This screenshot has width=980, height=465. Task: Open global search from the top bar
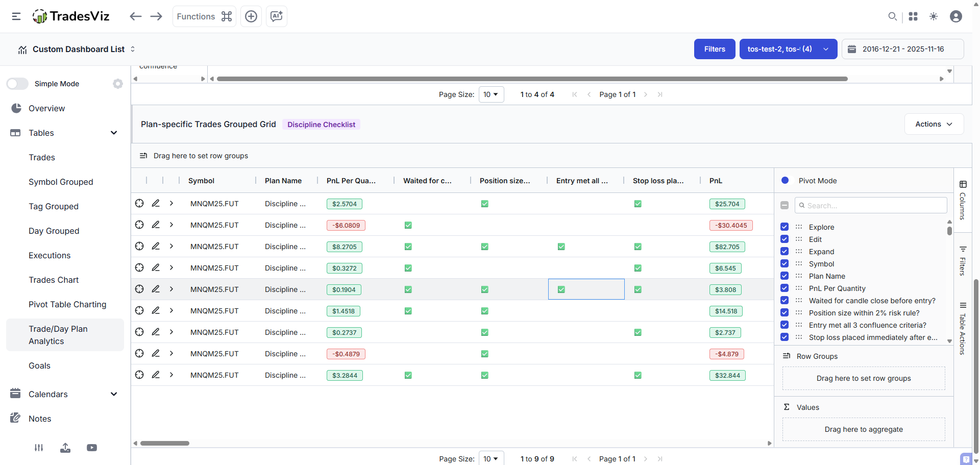(x=892, y=16)
